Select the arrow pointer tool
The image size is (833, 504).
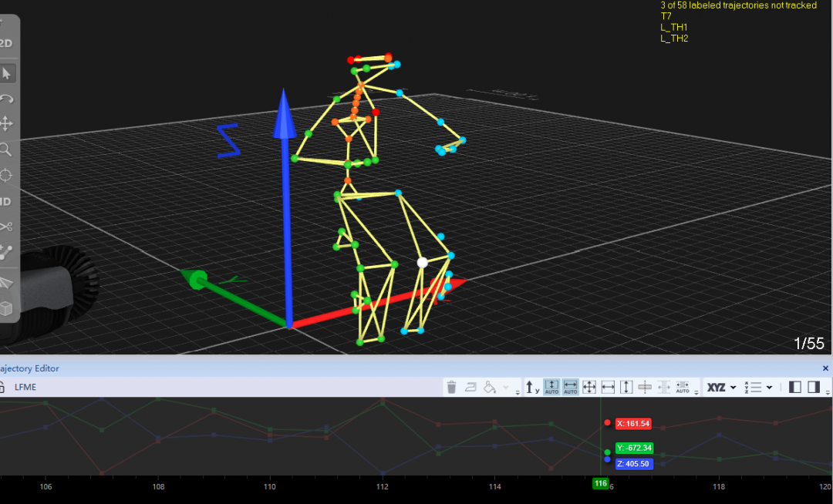coord(7,73)
